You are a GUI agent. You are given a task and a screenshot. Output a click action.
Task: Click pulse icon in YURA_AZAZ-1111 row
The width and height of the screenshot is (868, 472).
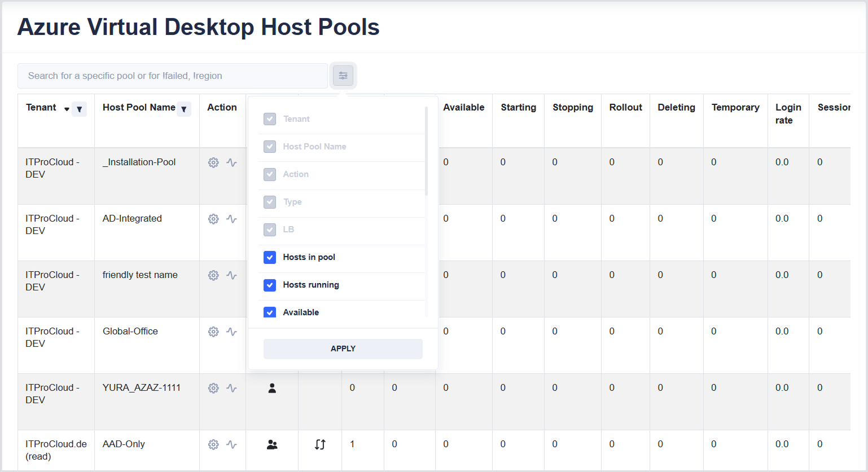pos(231,388)
